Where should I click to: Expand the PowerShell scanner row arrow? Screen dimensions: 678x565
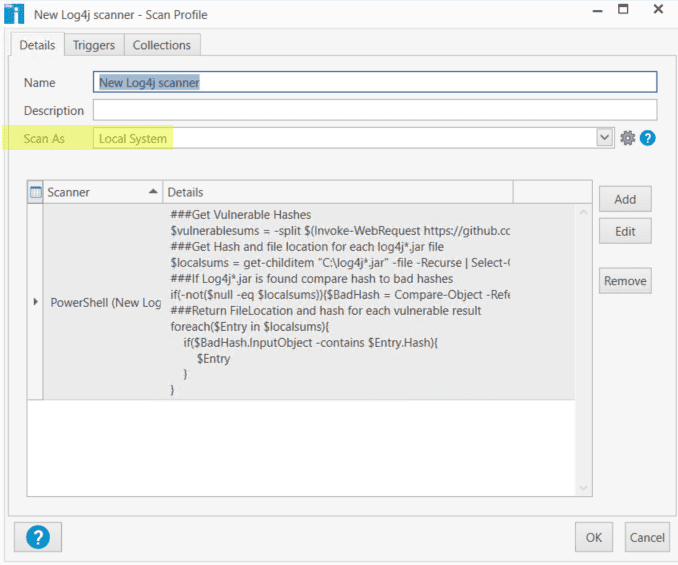click(35, 302)
